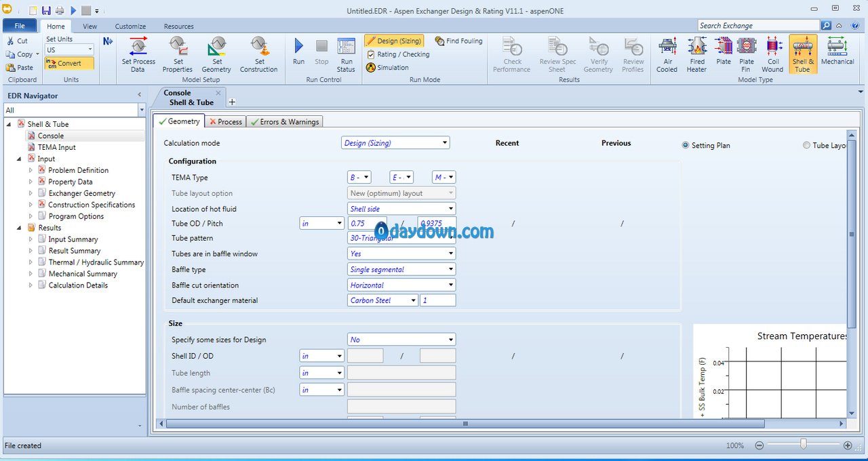The image size is (868, 461).
Task: Open Set Properties tool
Action: 178,54
